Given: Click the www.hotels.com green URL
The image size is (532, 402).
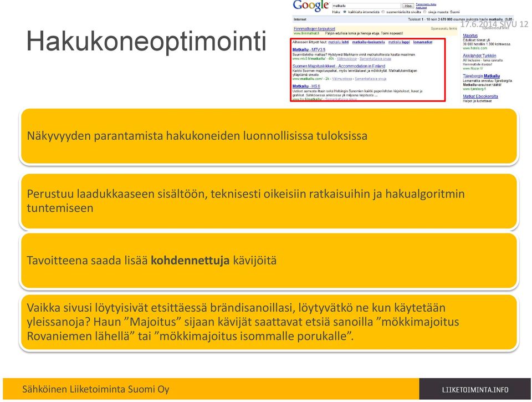Looking at the screenshot, I should click(475, 48).
